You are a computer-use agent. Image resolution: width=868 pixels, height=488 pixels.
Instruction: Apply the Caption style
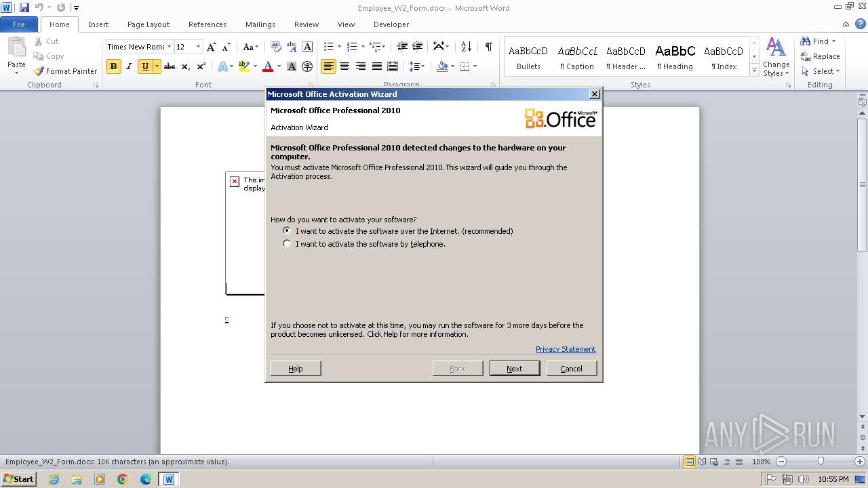[577, 58]
